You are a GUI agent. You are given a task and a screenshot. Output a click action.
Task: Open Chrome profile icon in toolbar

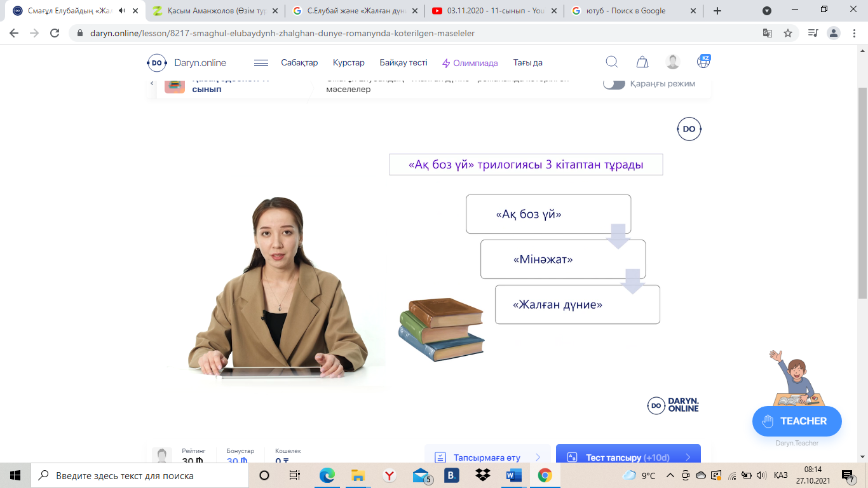point(834,33)
